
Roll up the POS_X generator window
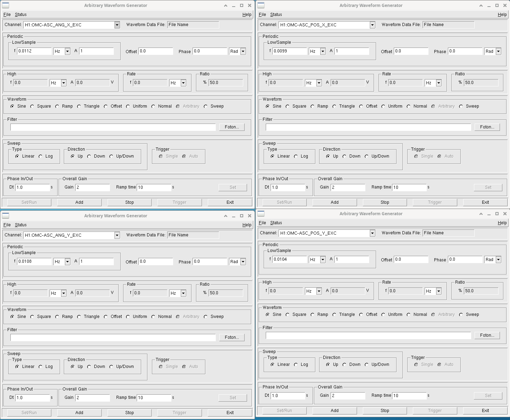[481, 6]
